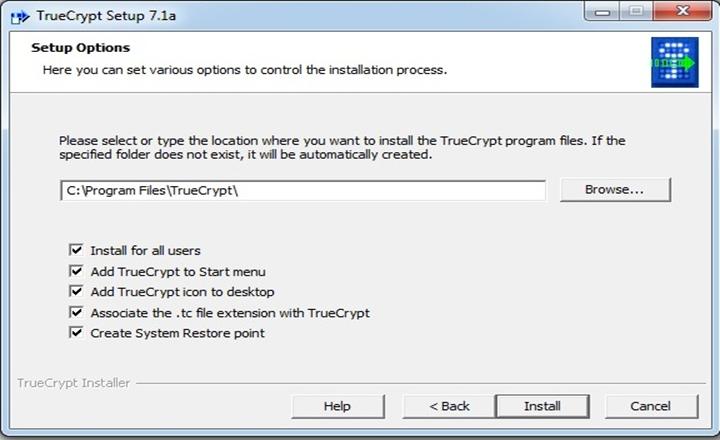Disable Add TrueCrypt icon to desktop
720x440 pixels.
[76, 292]
